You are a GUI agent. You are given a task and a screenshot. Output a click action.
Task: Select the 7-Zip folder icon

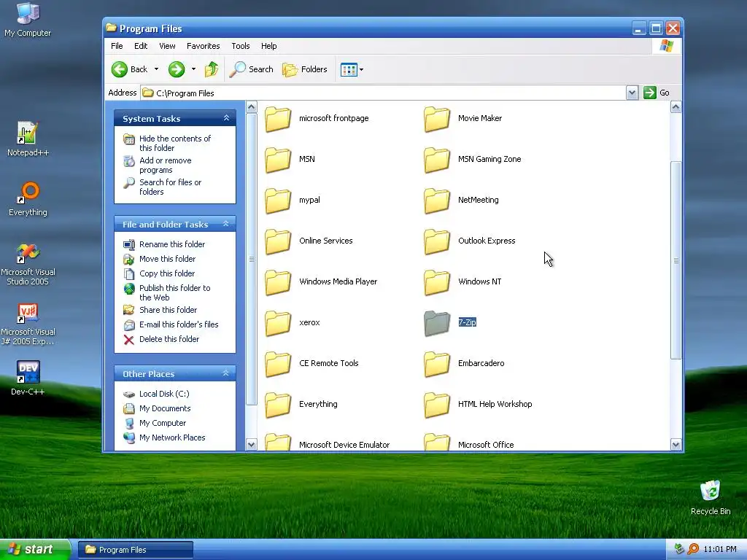[437, 323]
